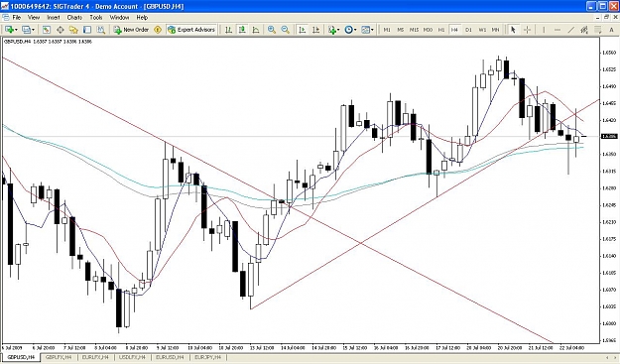Zoom out on the chart
The height and width of the screenshot is (364, 620).
coord(285,30)
